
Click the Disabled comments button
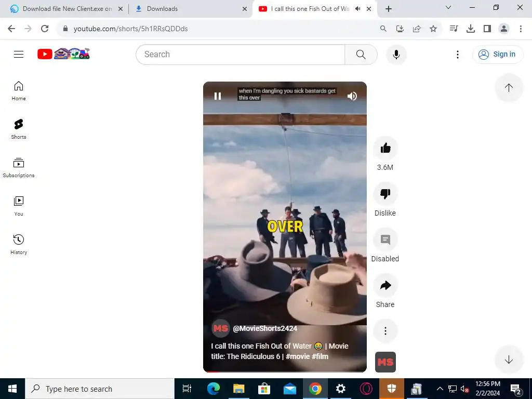[385, 240]
